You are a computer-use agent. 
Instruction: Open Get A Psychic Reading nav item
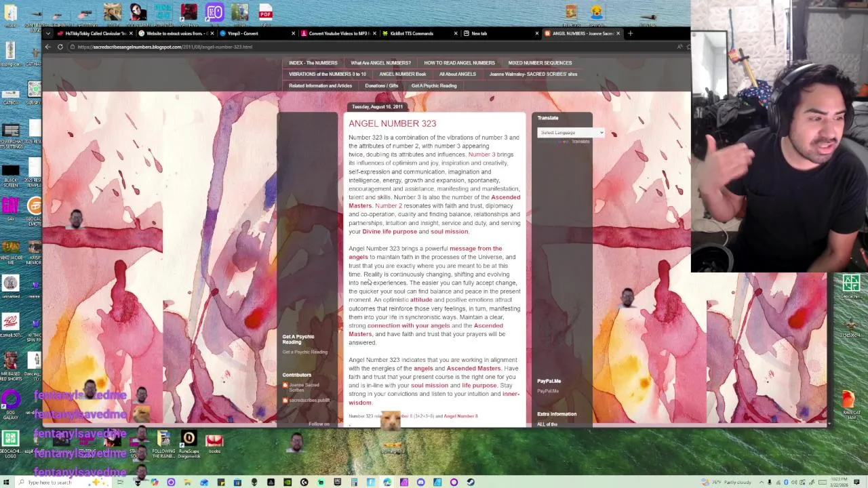[x=433, y=85]
